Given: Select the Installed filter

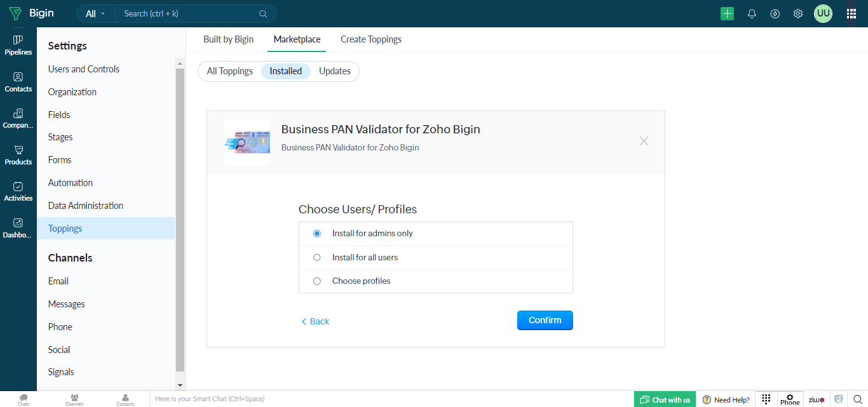Looking at the screenshot, I should (286, 71).
